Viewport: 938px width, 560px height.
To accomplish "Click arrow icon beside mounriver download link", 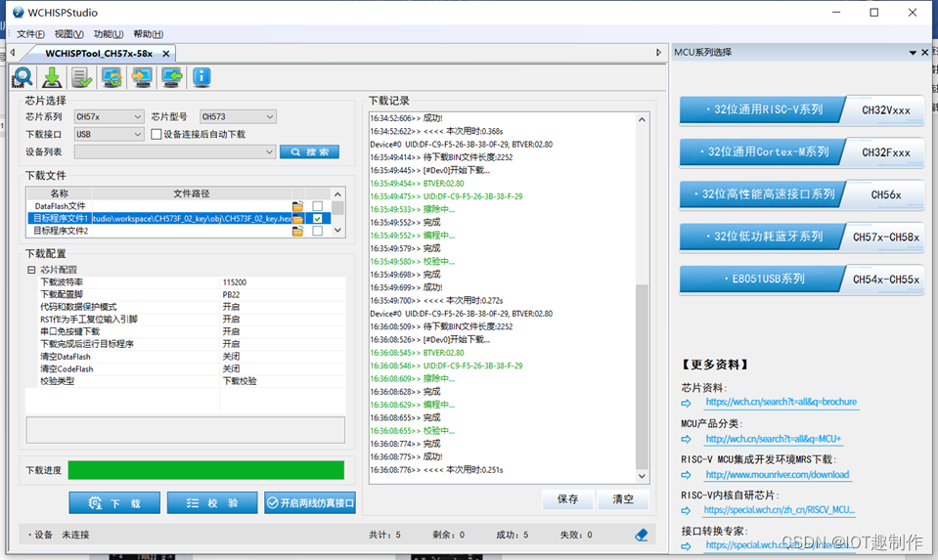I will click(x=687, y=475).
